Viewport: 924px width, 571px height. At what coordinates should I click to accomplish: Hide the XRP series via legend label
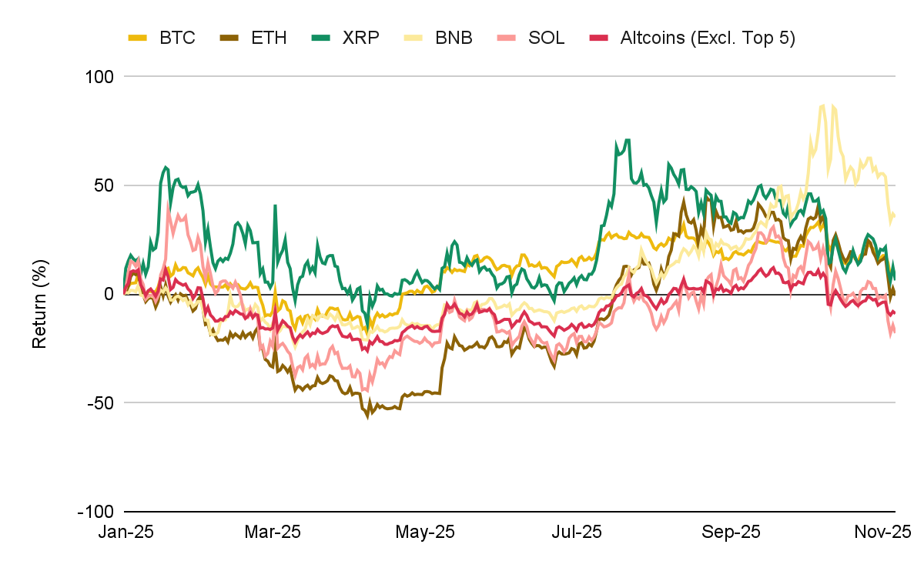coord(360,38)
